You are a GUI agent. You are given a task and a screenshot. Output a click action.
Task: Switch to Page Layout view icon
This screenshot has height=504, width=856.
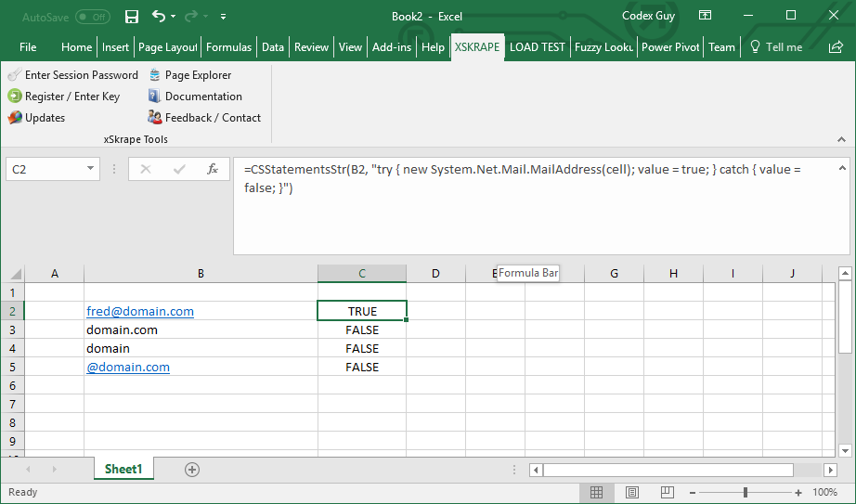(631, 493)
